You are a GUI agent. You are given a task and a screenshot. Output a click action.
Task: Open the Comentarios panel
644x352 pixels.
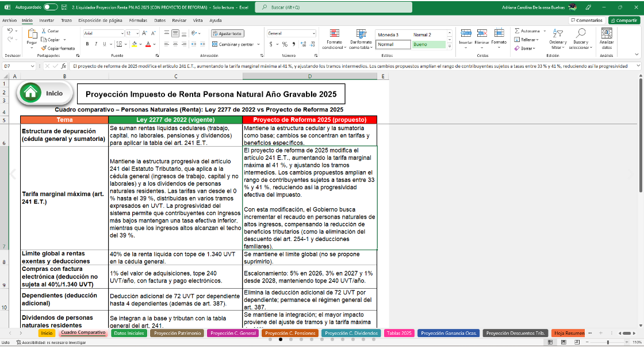tap(586, 20)
